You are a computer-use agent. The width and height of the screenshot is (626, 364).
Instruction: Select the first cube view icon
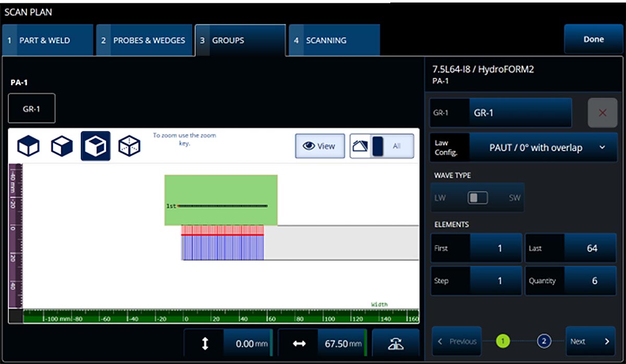(x=29, y=146)
